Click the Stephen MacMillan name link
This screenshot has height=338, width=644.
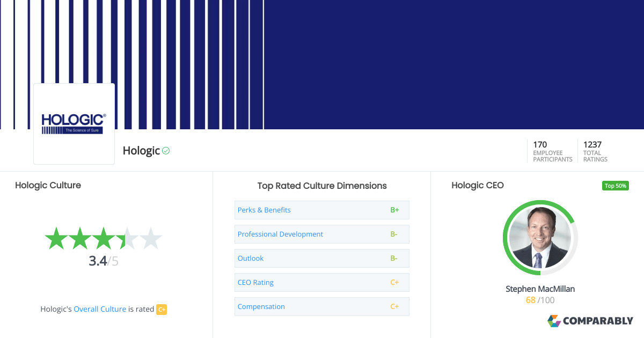[540, 289]
